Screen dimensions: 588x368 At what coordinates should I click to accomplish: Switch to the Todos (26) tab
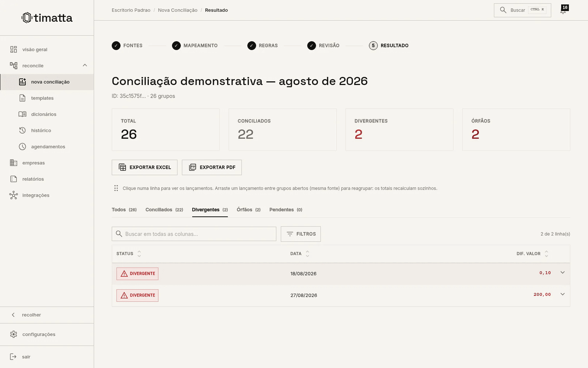[x=124, y=210]
